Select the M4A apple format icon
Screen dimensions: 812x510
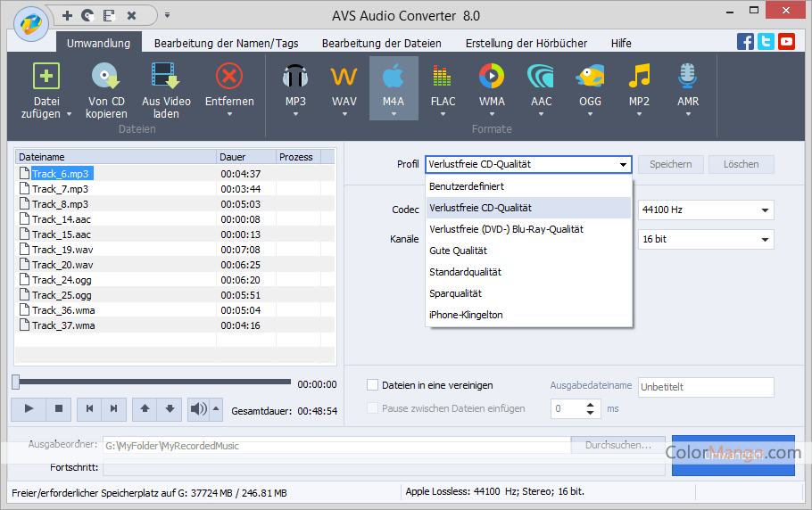pyautogui.click(x=394, y=76)
